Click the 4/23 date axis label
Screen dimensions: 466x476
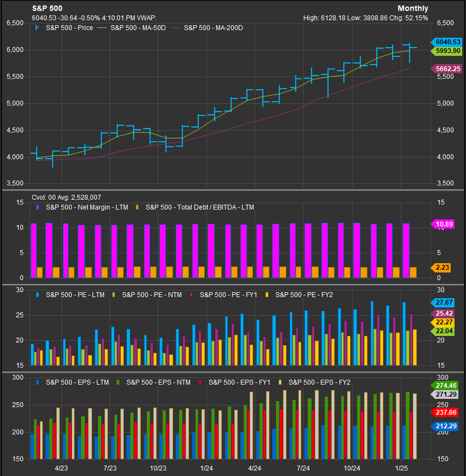tap(61, 468)
